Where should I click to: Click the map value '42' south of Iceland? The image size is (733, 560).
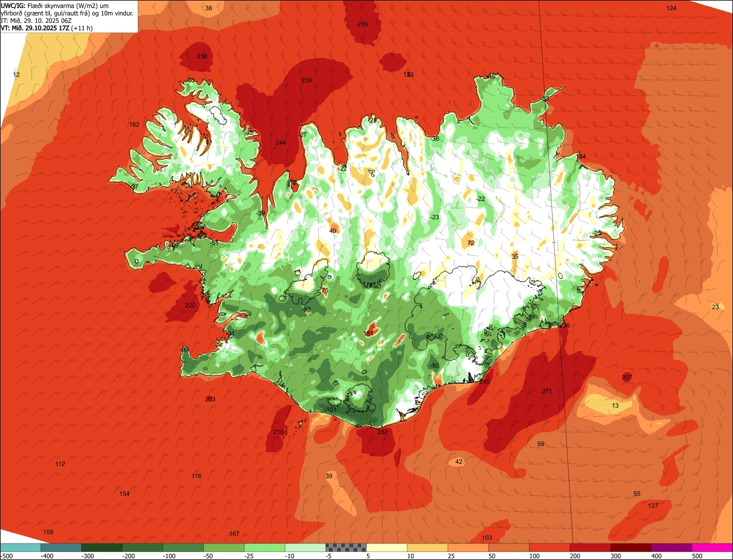pyautogui.click(x=459, y=462)
